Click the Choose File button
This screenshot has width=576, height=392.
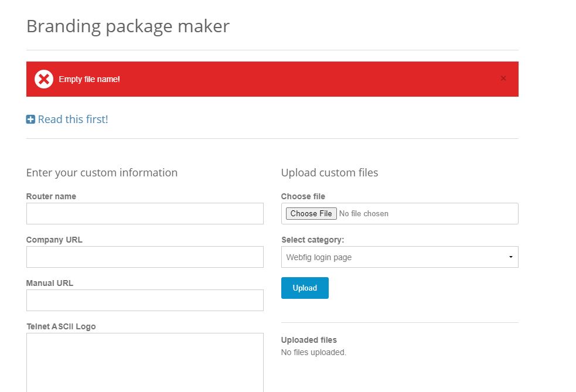(x=311, y=213)
